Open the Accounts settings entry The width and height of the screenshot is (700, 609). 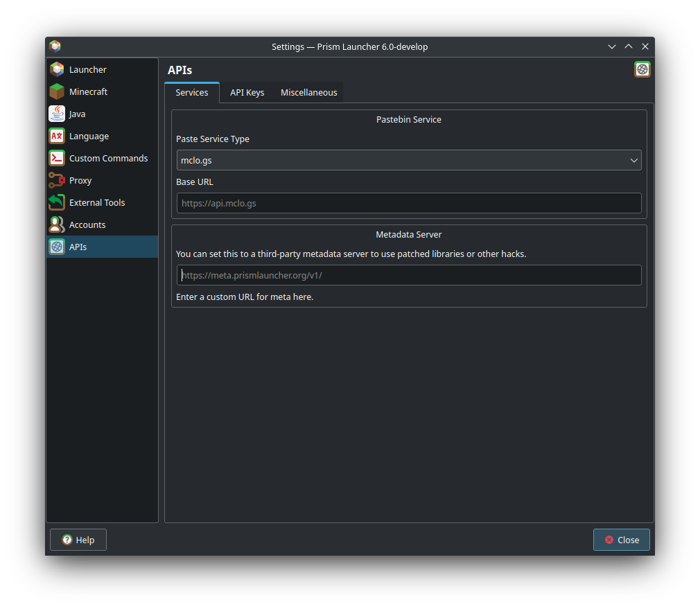103,225
